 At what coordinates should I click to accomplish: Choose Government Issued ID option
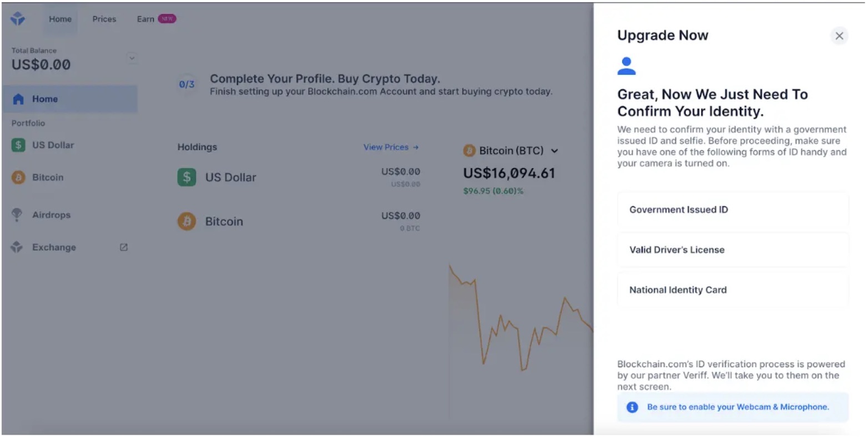tap(733, 210)
